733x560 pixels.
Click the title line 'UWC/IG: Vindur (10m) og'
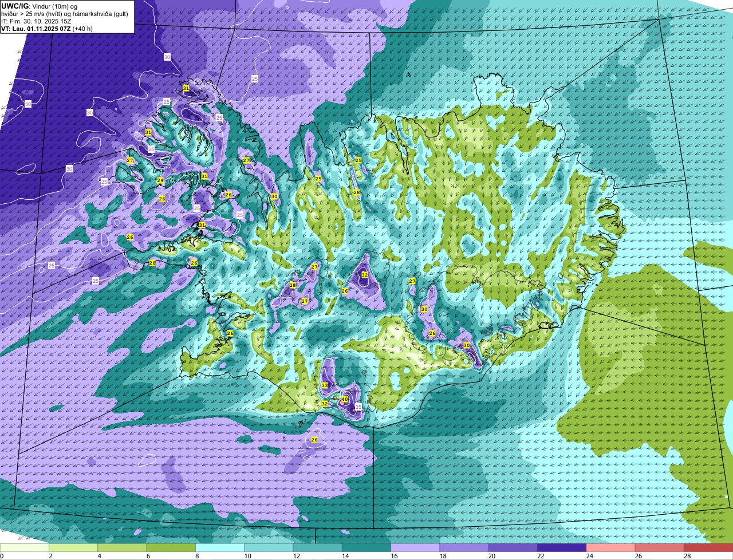pyautogui.click(x=40, y=6)
